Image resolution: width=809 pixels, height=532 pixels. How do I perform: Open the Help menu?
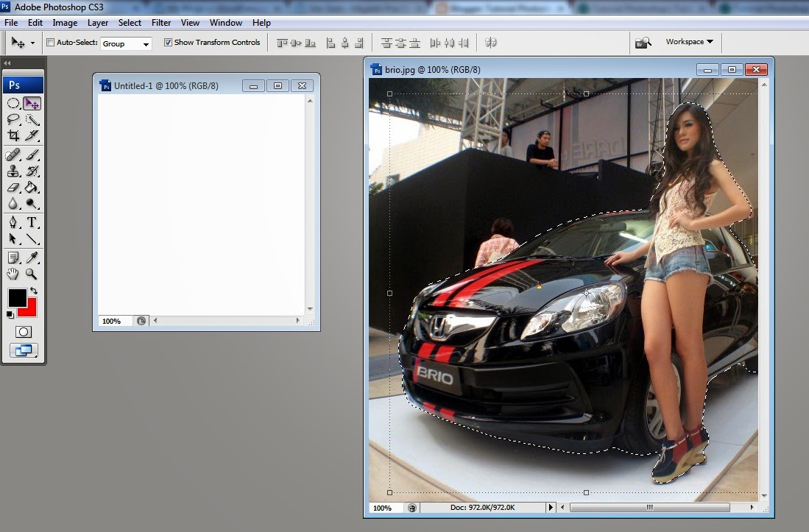click(x=261, y=23)
